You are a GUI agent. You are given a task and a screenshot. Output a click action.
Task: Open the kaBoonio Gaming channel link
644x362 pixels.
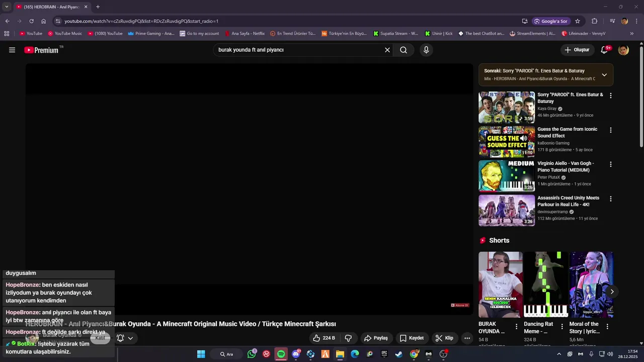(553, 143)
